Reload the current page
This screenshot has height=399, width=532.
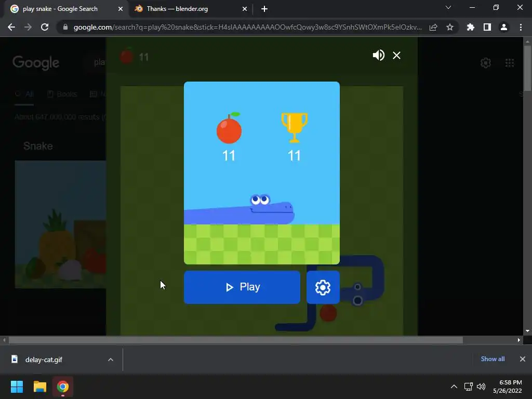[45, 27]
